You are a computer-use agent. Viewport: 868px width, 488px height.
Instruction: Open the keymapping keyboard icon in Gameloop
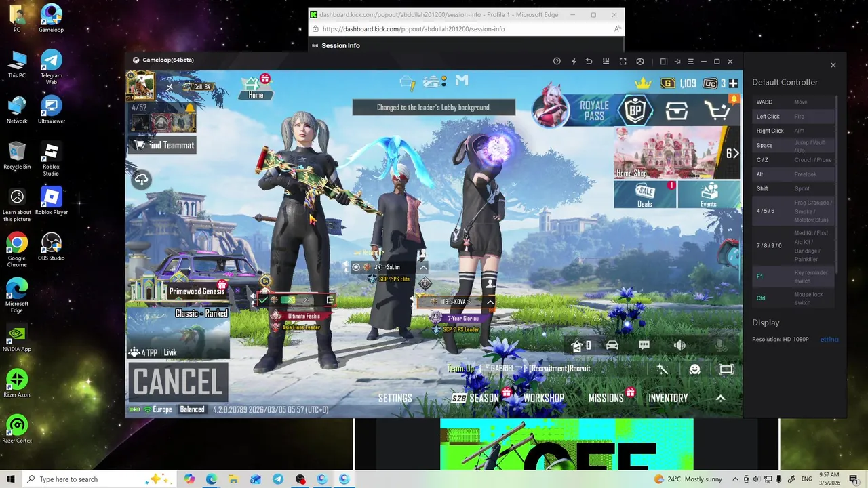606,61
